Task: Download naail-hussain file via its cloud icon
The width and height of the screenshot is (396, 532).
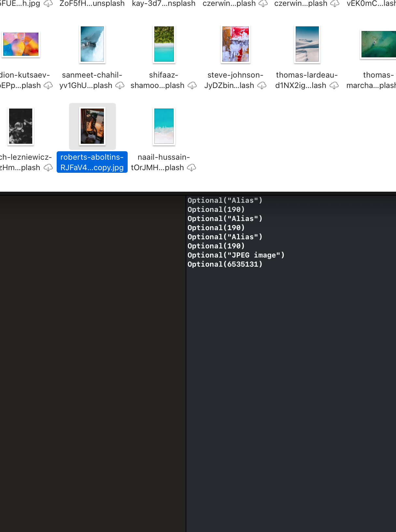Action: [191, 168]
